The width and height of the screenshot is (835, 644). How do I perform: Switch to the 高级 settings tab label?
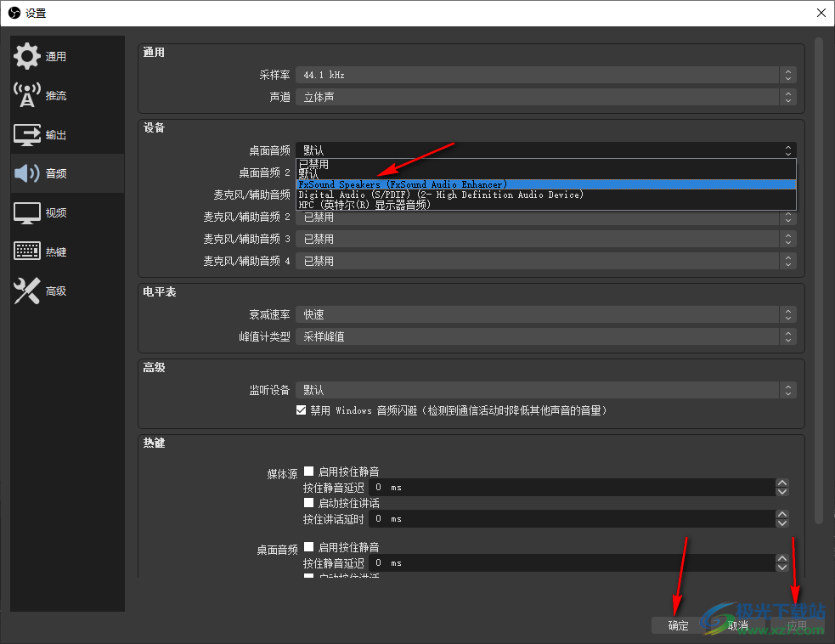pos(56,291)
